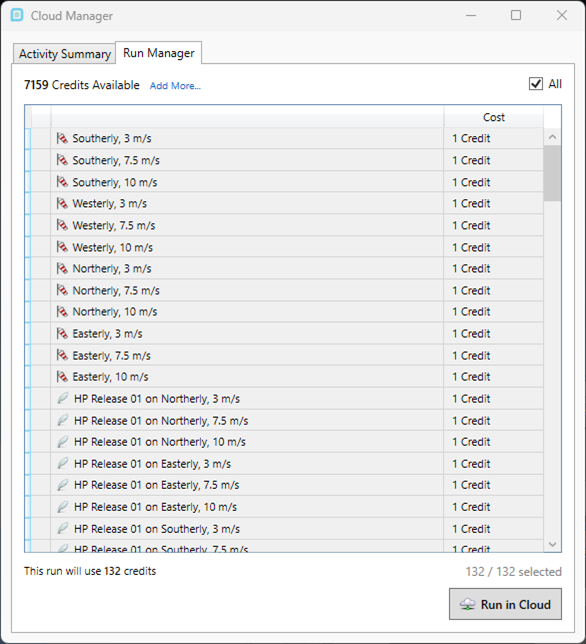This screenshot has height=644, width=586.
Task: Click the flag icon next to Northerly, 10 m/s
Action: pos(62,312)
